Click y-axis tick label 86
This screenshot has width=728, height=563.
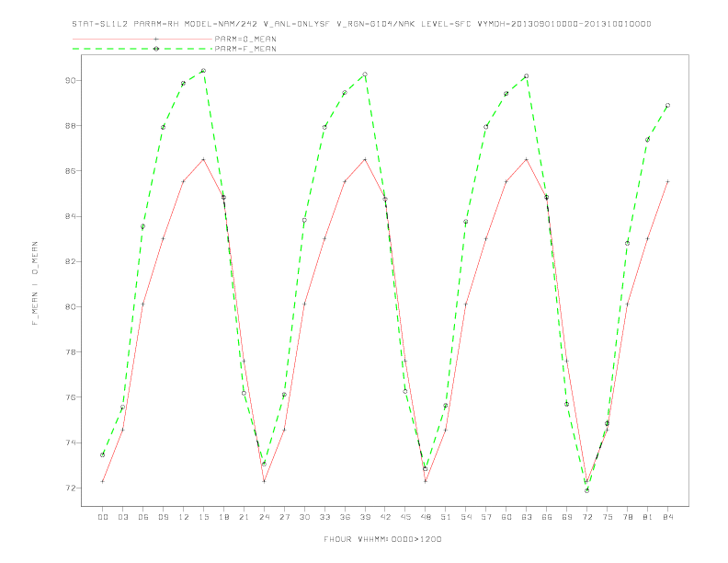click(x=70, y=171)
